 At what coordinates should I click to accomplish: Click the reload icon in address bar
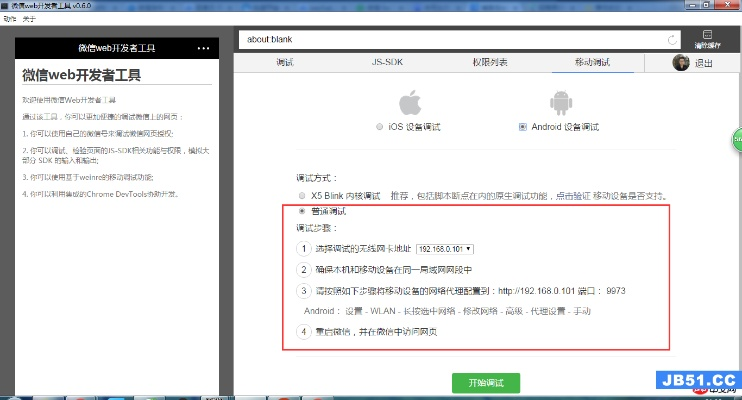click(673, 41)
